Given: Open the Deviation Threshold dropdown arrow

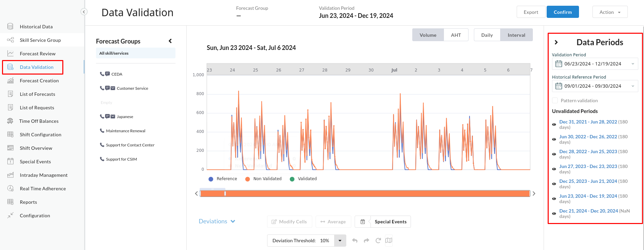Looking at the screenshot, I should (340, 241).
